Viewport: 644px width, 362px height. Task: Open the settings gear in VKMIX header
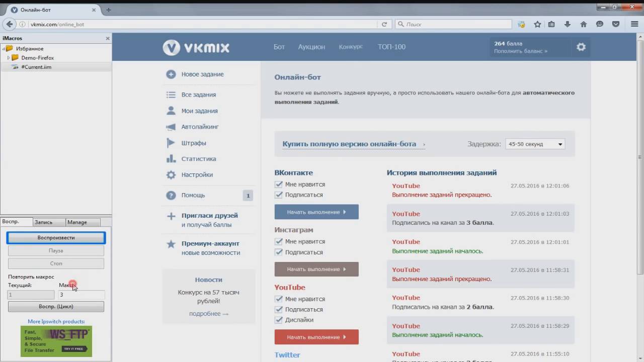[581, 47]
